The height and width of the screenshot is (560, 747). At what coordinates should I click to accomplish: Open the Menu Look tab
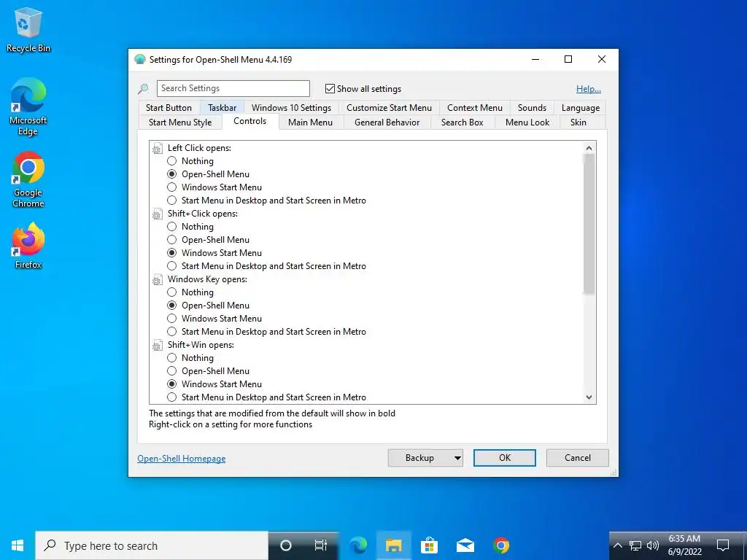click(x=527, y=122)
